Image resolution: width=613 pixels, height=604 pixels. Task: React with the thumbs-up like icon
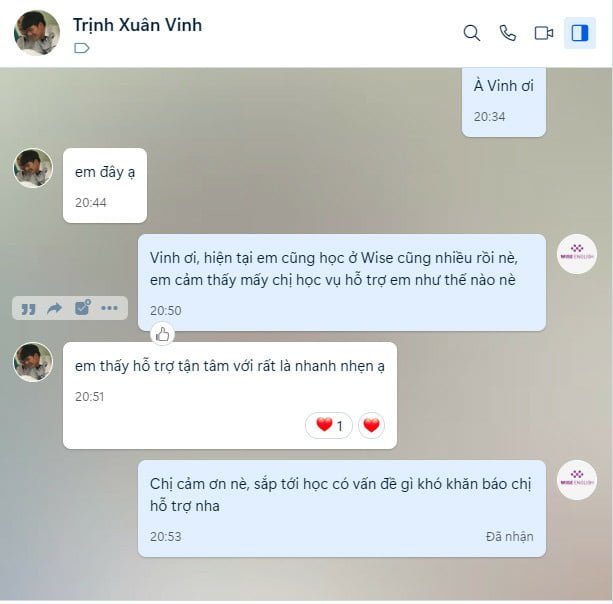pyautogui.click(x=163, y=334)
